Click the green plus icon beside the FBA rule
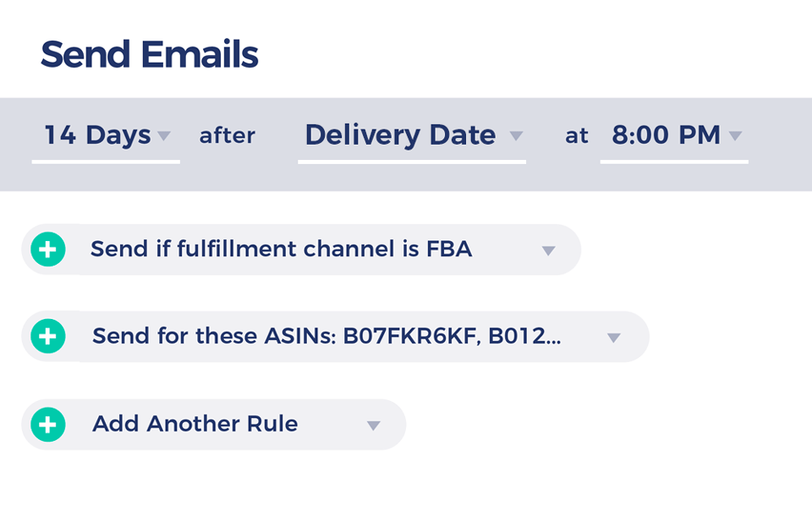This screenshot has height=522, width=812. (48, 250)
